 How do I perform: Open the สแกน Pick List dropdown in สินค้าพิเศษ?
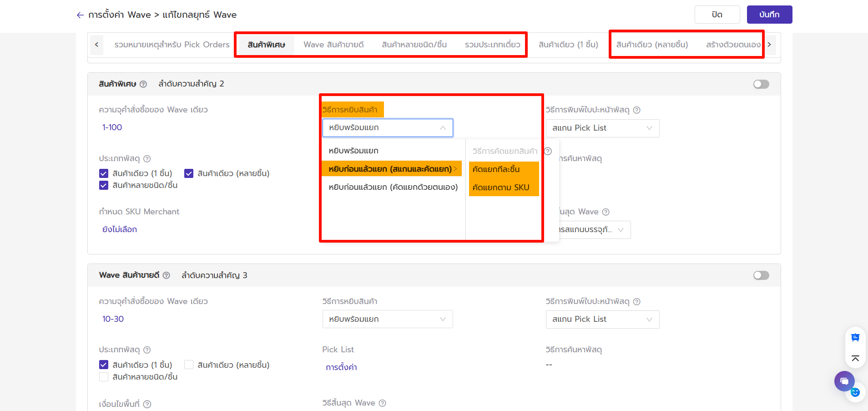[602, 128]
